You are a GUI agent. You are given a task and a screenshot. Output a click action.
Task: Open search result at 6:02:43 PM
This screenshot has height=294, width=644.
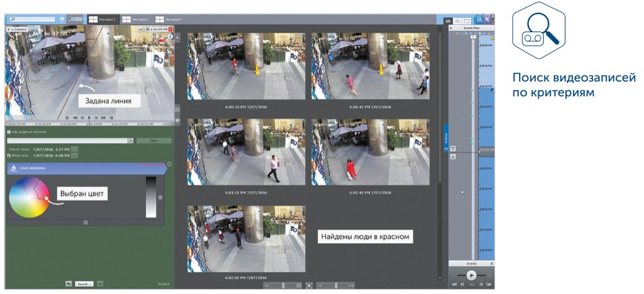tap(371, 152)
